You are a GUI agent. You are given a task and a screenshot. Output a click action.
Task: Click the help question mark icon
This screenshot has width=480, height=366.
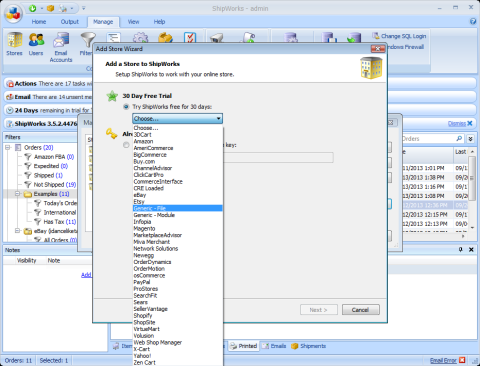click(x=473, y=21)
